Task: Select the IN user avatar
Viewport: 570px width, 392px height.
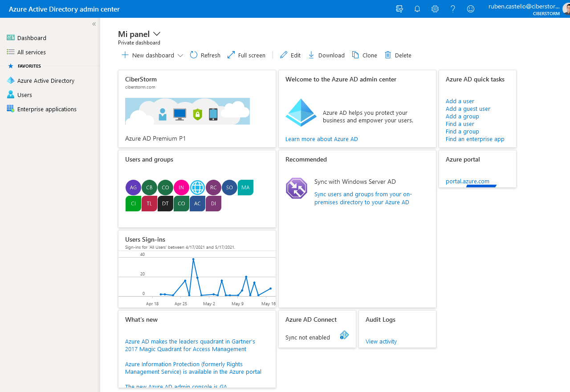Action: (181, 187)
